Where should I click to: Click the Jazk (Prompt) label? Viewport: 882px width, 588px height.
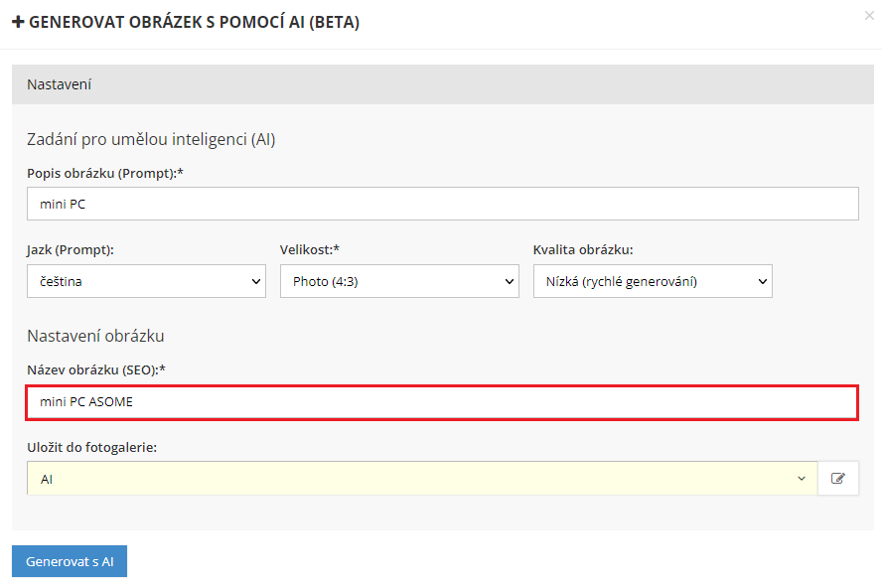coord(70,249)
